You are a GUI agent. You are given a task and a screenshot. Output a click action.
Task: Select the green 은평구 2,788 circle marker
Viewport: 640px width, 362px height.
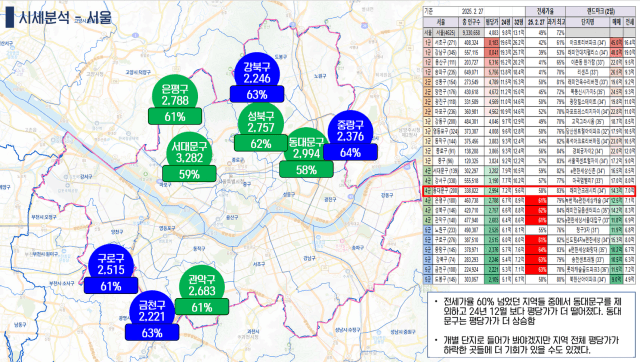point(175,94)
